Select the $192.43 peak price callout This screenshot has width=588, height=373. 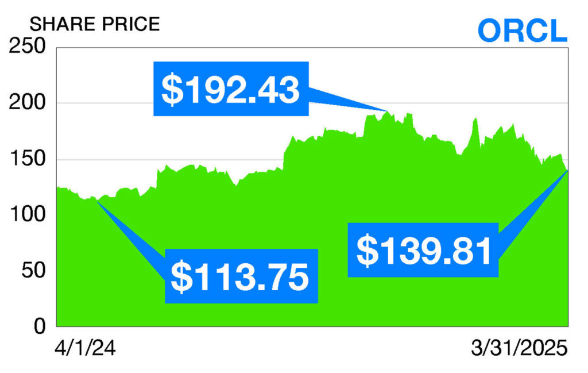[x=231, y=89]
